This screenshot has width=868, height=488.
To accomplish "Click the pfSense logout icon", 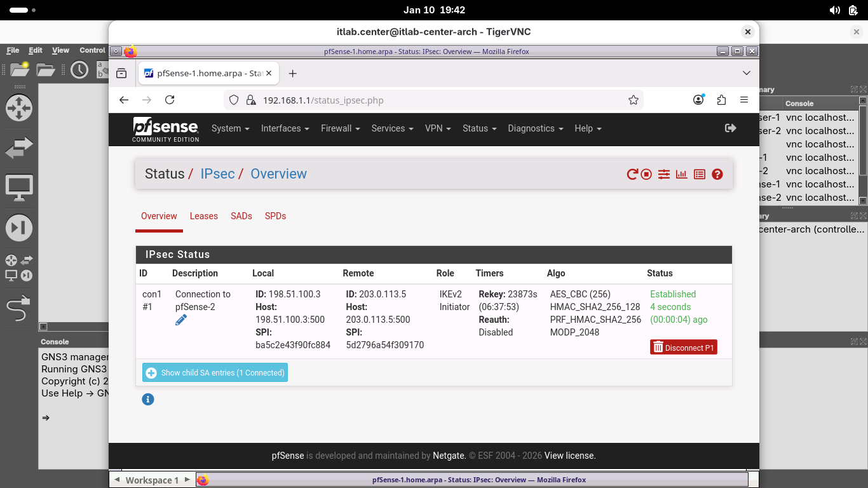I will tap(731, 128).
